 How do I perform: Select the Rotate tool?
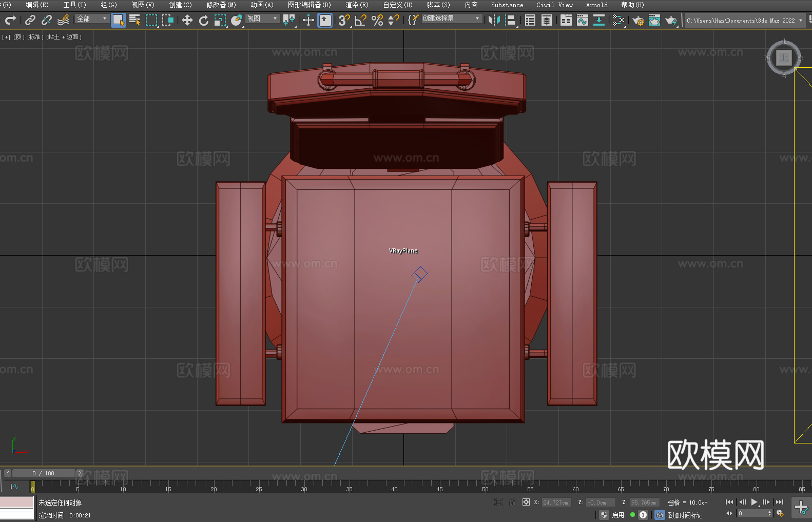tap(204, 20)
